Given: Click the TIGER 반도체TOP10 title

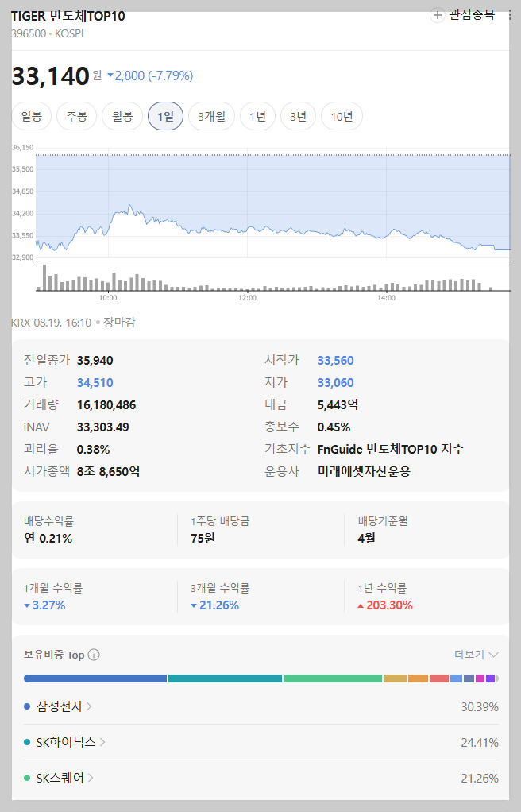Looking at the screenshot, I should (68, 16).
